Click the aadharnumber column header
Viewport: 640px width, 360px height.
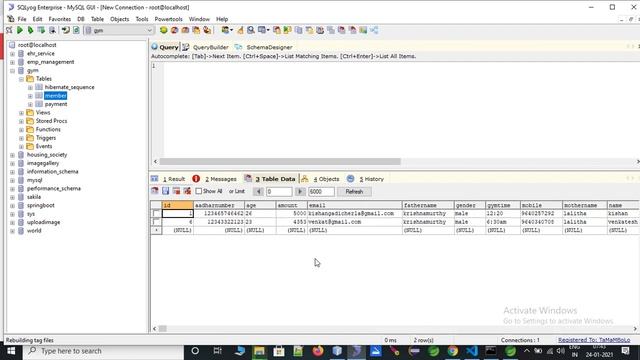(219, 205)
